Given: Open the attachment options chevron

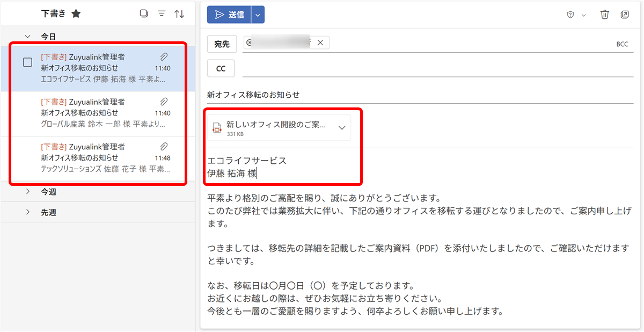Looking at the screenshot, I should tap(341, 128).
